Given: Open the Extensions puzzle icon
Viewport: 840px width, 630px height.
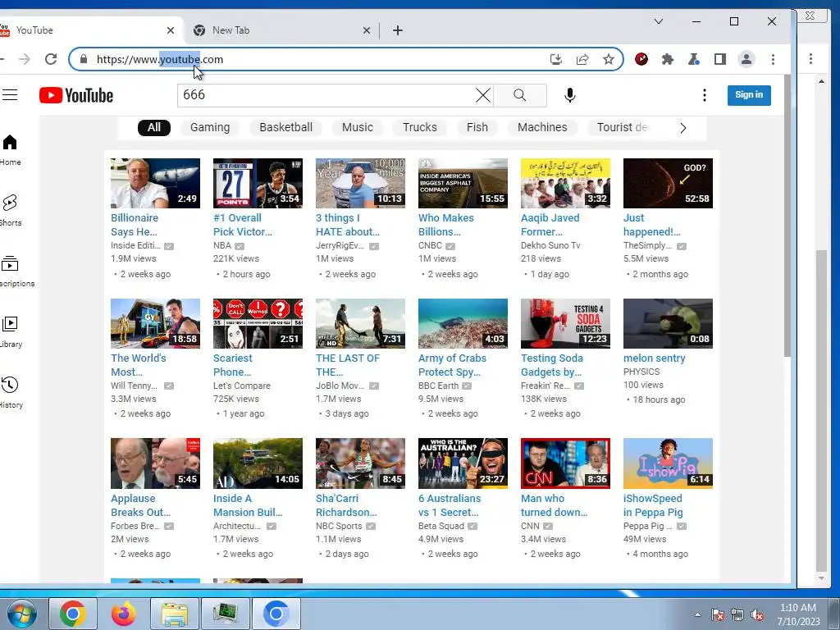Looking at the screenshot, I should point(668,59).
